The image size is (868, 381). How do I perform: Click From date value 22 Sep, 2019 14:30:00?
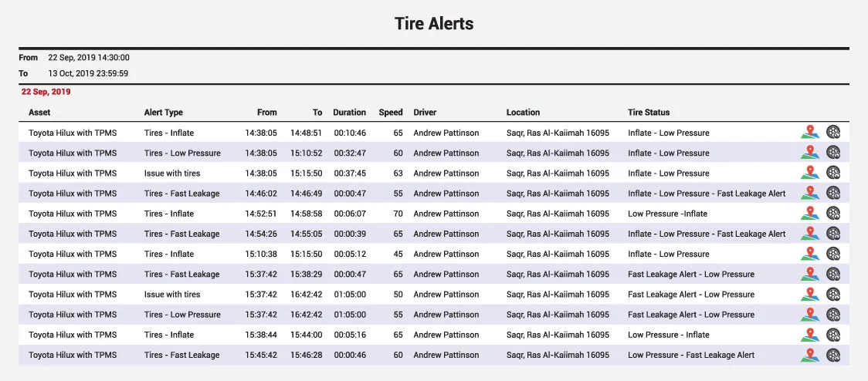89,58
